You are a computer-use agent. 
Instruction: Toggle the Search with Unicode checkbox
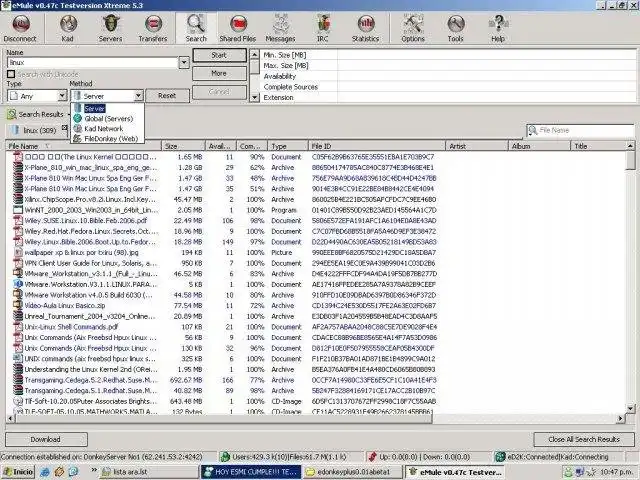click(x=11, y=74)
